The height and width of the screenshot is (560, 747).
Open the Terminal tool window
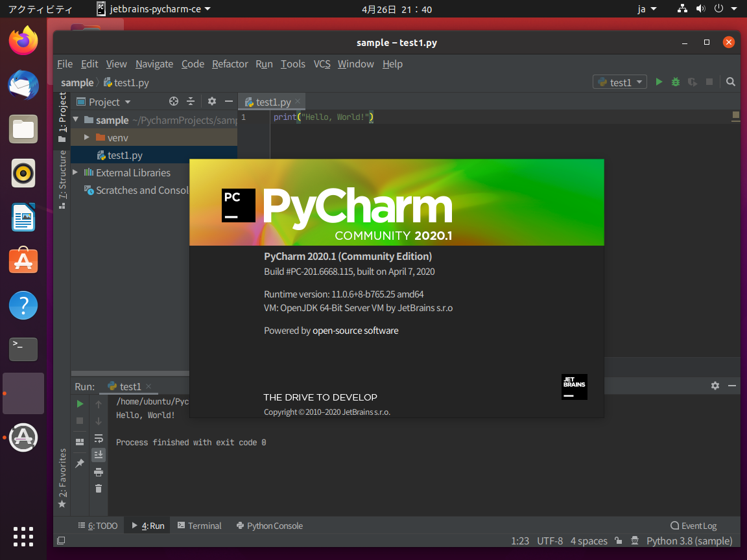(x=200, y=526)
